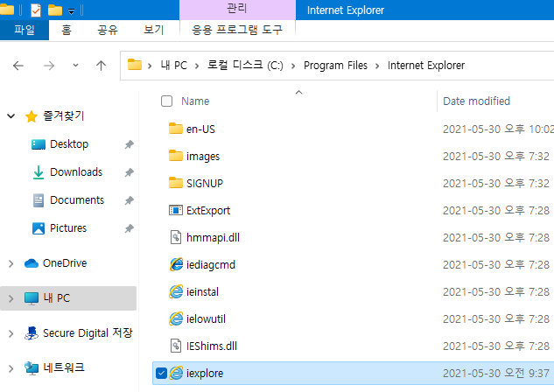Open Downloads in quick access

(76, 172)
